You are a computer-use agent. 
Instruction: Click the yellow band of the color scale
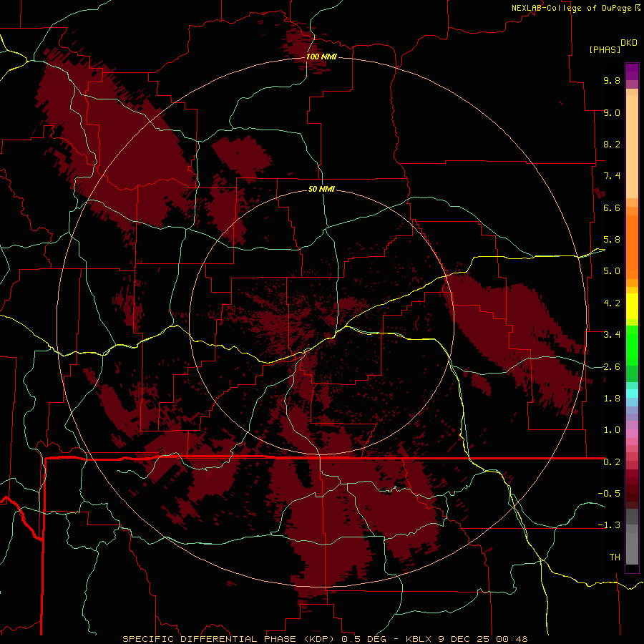(x=632, y=306)
